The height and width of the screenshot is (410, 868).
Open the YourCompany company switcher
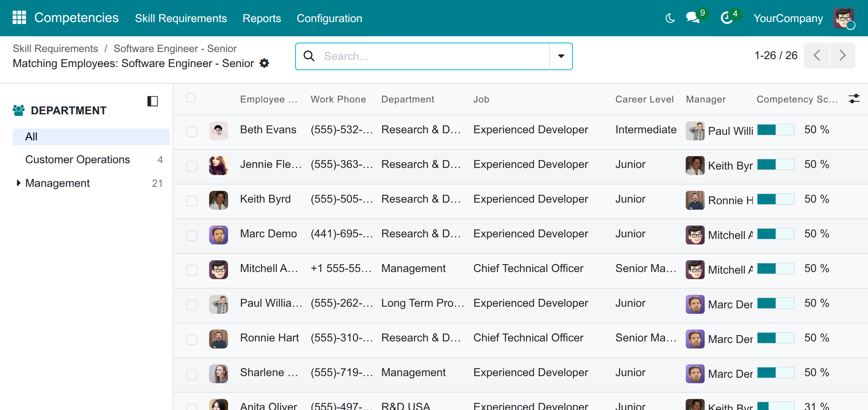pos(788,18)
